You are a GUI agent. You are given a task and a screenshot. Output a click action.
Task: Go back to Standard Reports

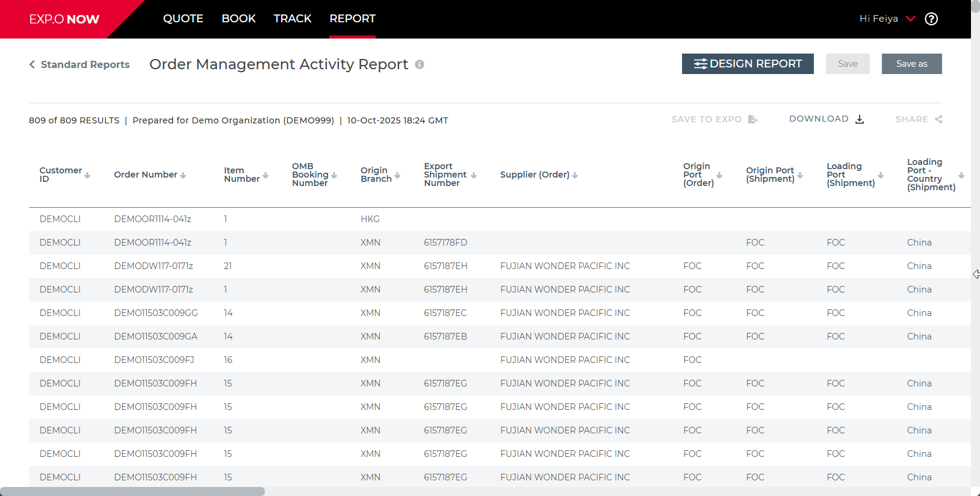[79, 64]
